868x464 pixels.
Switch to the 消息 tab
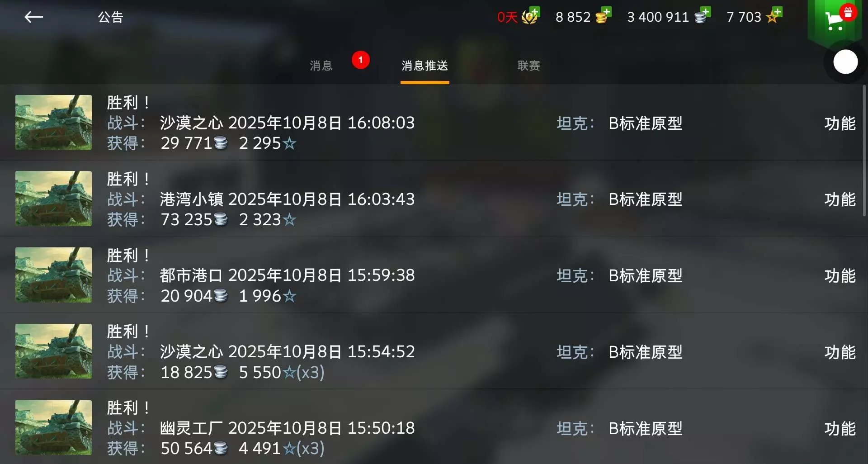coord(321,66)
